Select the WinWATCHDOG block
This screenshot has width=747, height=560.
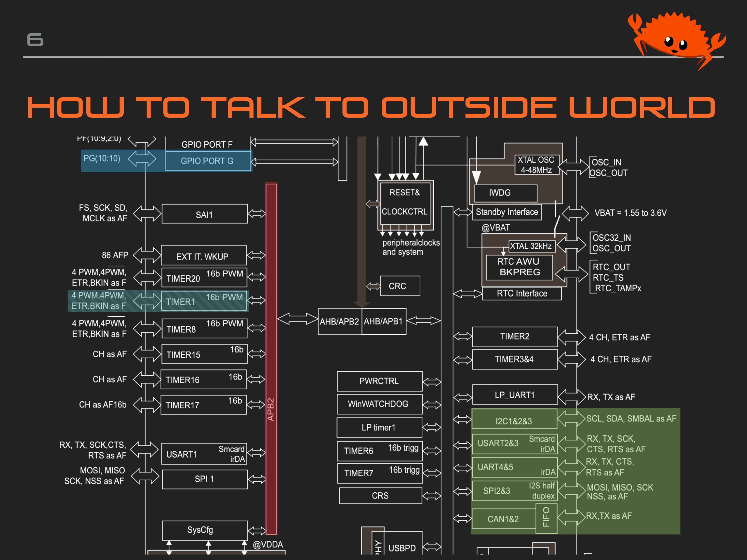(x=380, y=404)
